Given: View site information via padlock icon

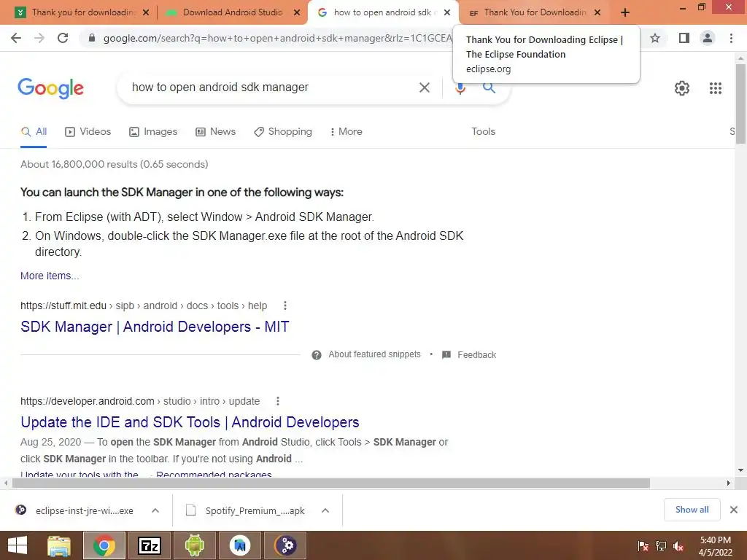Looking at the screenshot, I should [92, 38].
